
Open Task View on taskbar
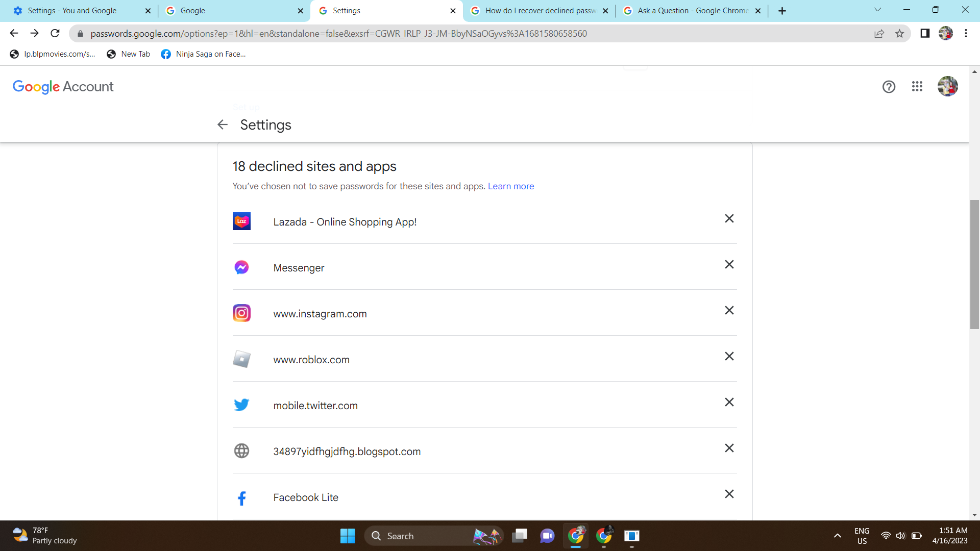click(x=520, y=536)
